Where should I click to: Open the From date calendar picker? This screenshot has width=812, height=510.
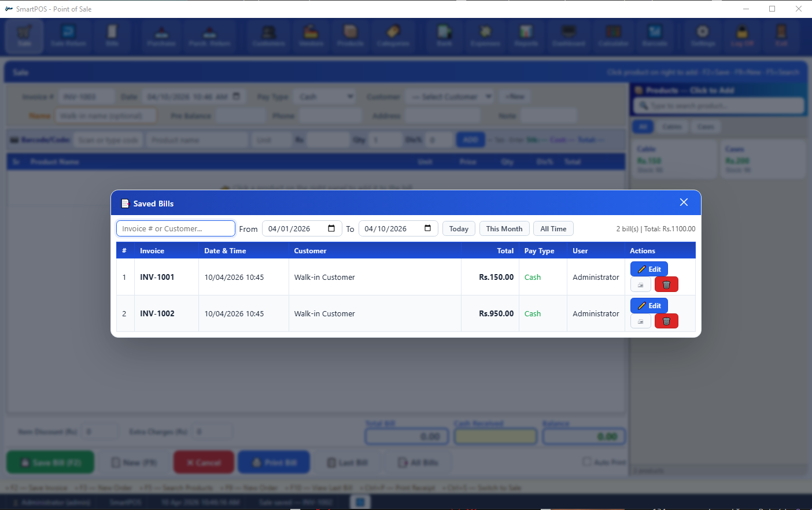point(331,228)
